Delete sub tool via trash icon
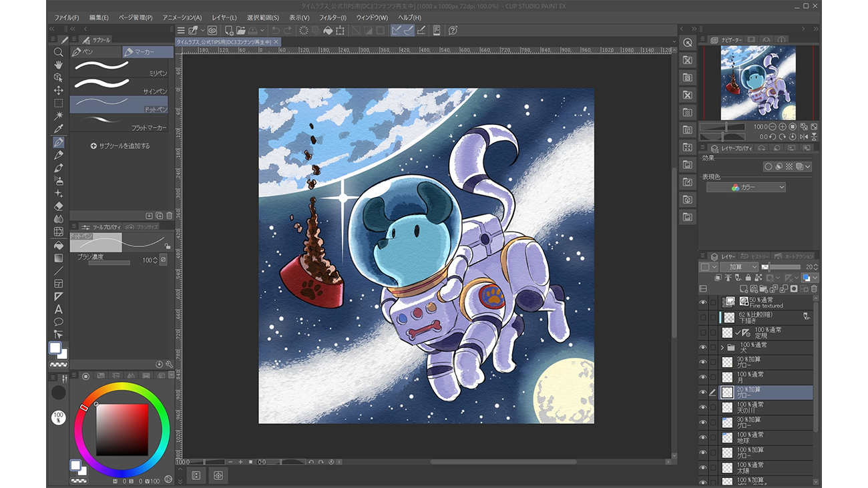Image resolution: width=868 pixels, height=488 pixels. [x=169, y=216]
